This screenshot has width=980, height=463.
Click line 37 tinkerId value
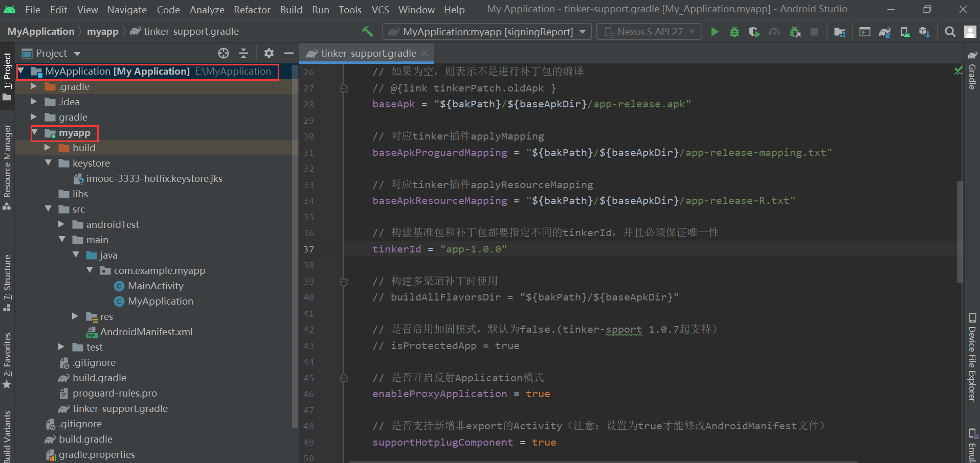(x=474, y=249)
